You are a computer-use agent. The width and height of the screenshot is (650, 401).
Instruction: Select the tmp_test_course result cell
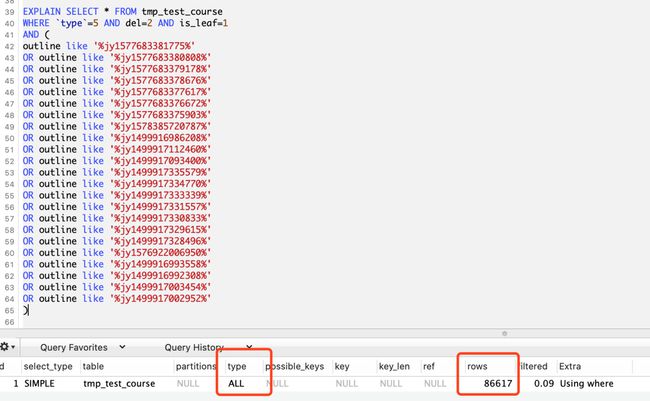point(119,384)
